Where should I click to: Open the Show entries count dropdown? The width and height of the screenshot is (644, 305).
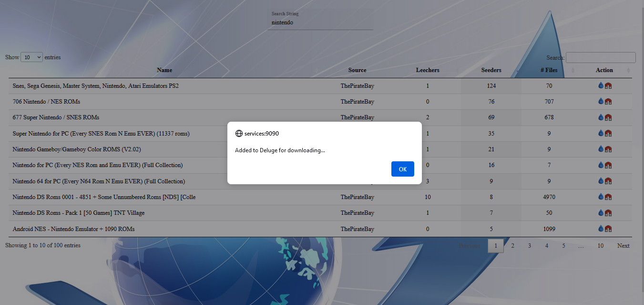point(31,57)
